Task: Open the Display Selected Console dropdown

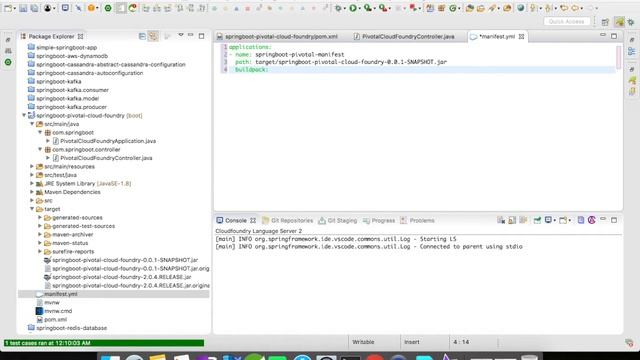Action: click(x=554, y=220)
